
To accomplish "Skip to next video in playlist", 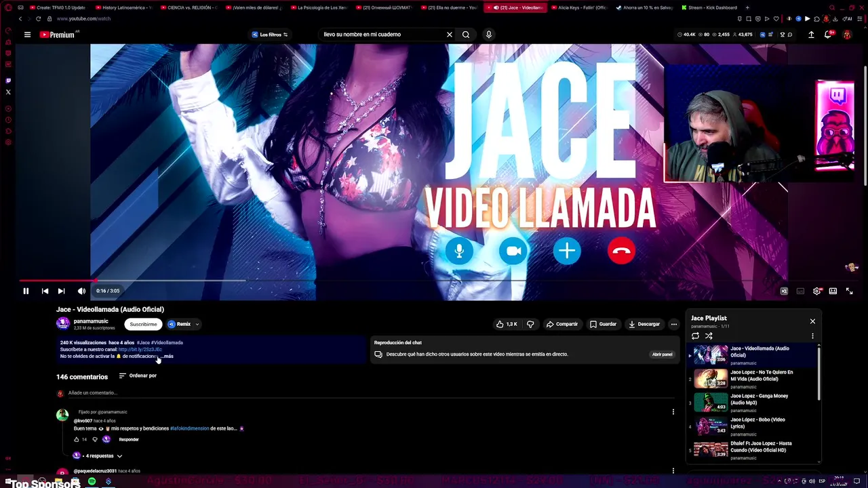I will (61, 291).
